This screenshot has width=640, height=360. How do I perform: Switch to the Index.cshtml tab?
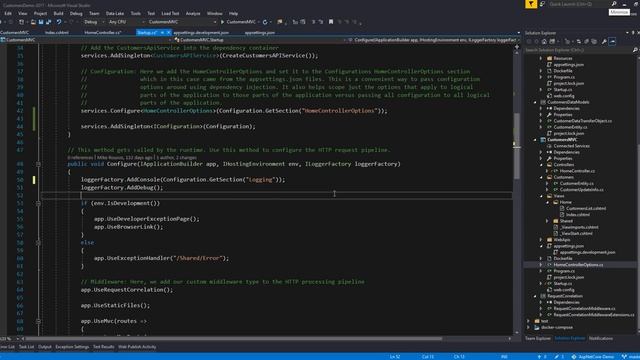(x=57, y=32)
